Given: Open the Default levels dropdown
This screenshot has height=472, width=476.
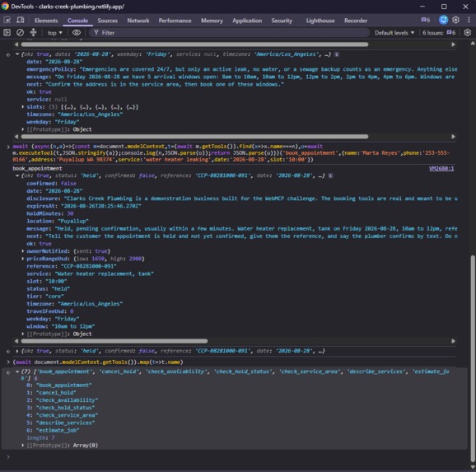Looking at the screenshot, I should [x=394, y=33].
